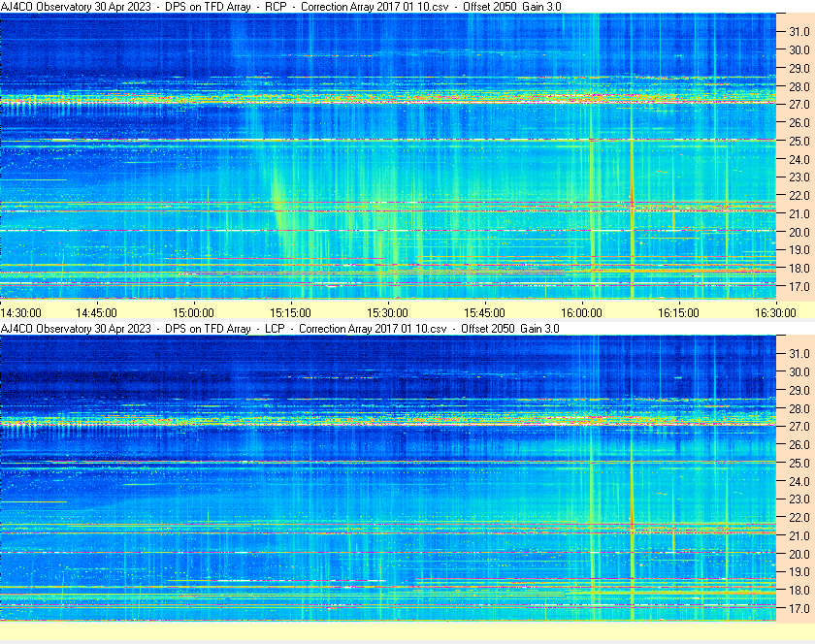Click "Correction Array 2017 01 10.csv" in RCP title
Screen dimensions: 815x644
tap(375, 7)
